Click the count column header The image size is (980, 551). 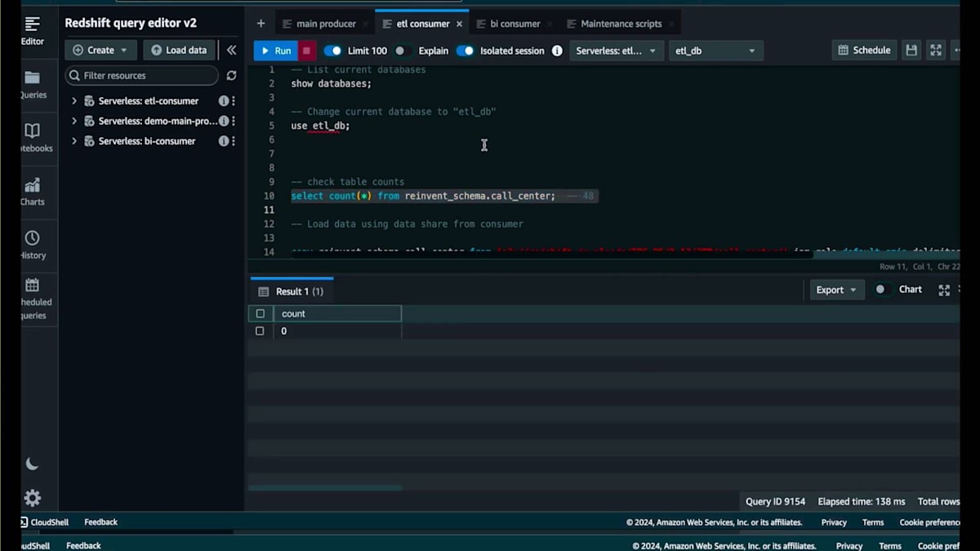coord(337,313)
